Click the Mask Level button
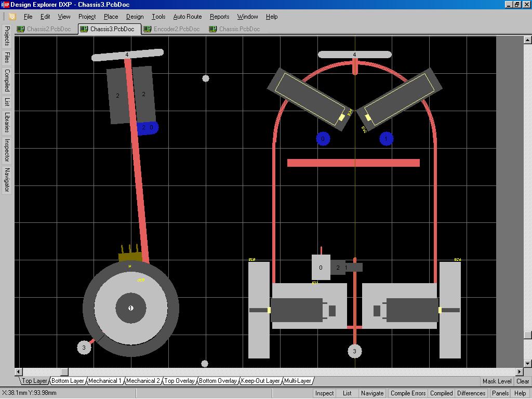Screen dimensions: 532x399 (x=497, y=381)
